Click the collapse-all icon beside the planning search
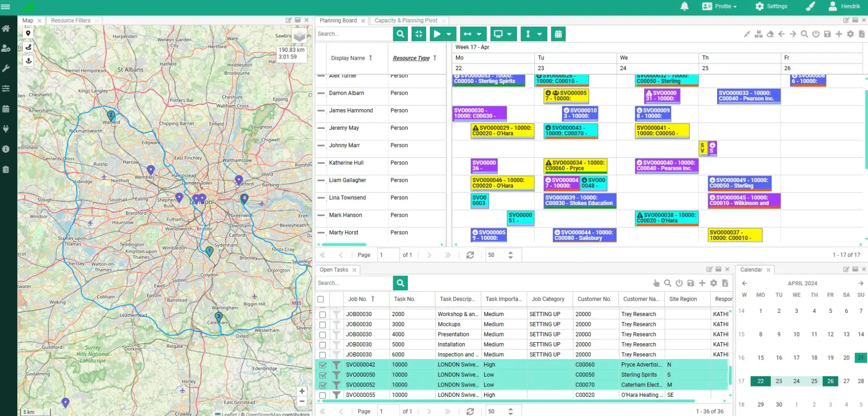 [x=419, y=34]
